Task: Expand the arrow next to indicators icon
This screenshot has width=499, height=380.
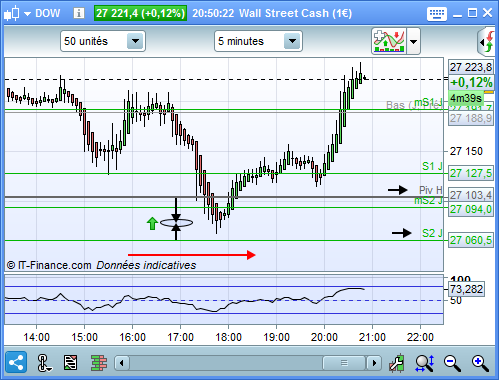Action: (x=413, y=41)
